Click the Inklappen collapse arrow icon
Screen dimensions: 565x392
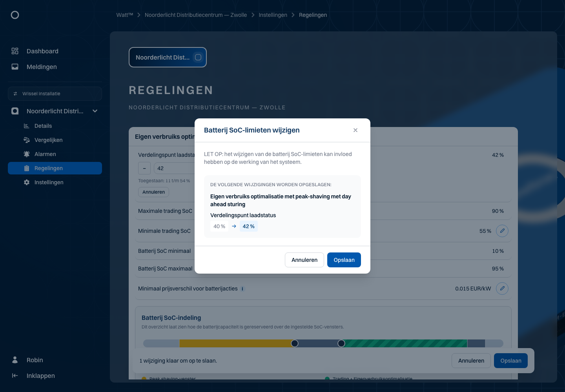(x=15, y=376)
